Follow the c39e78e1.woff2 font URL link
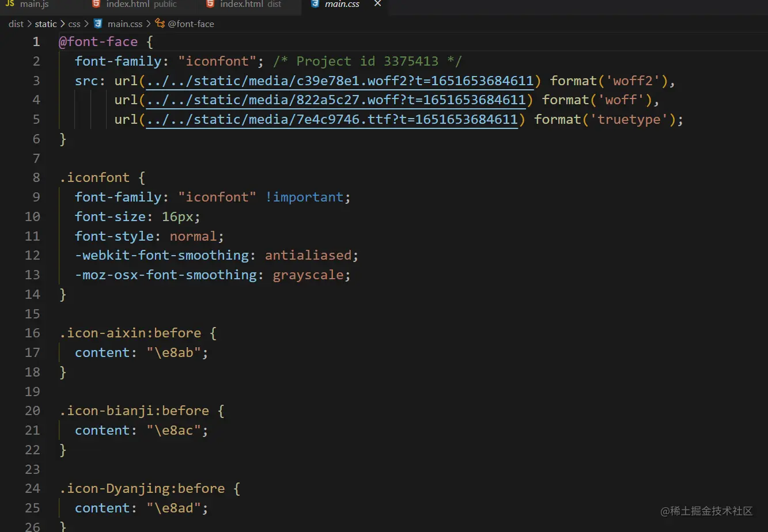Screen dimensions: 768x532 pos(340,81)
